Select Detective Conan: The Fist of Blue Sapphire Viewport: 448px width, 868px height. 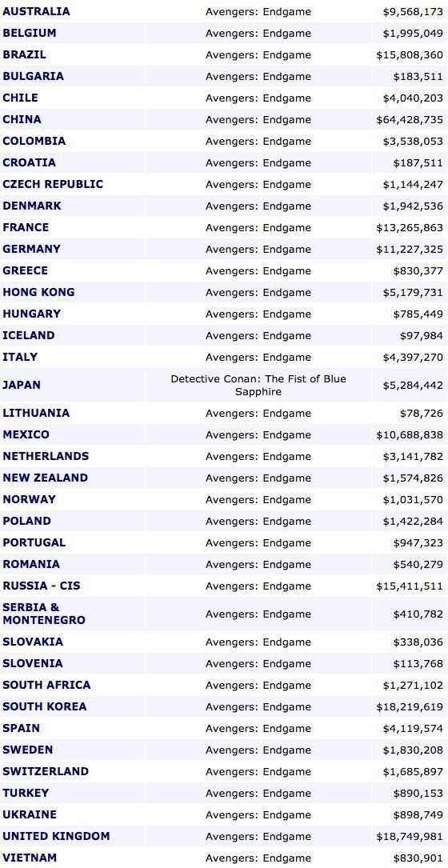pyautogui.click(x=258, y=386)
